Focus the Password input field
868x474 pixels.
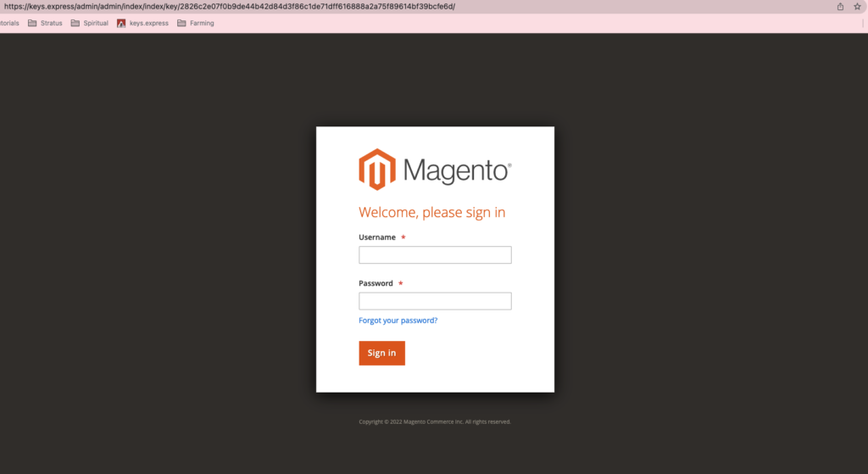pos(435,301)
